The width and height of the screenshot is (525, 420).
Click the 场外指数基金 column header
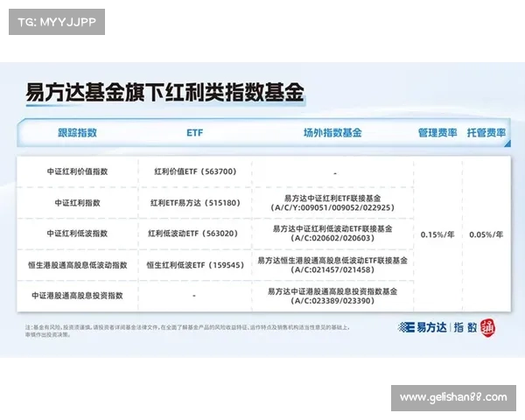pos(332,133)
